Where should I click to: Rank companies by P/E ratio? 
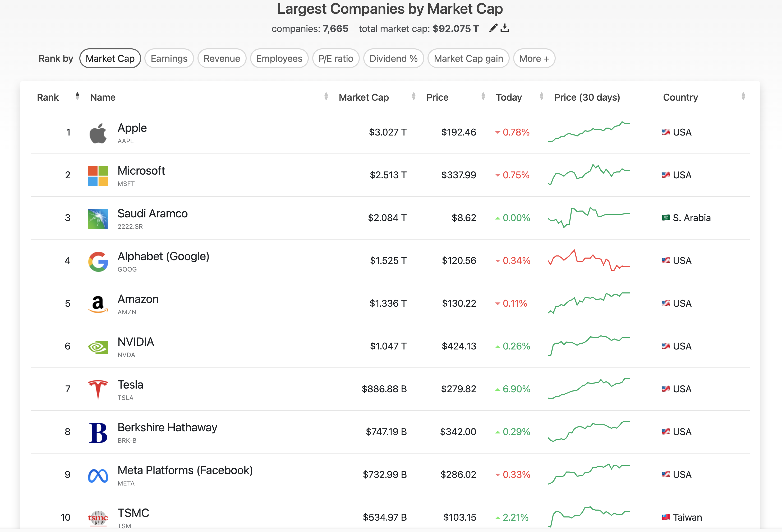335,59
